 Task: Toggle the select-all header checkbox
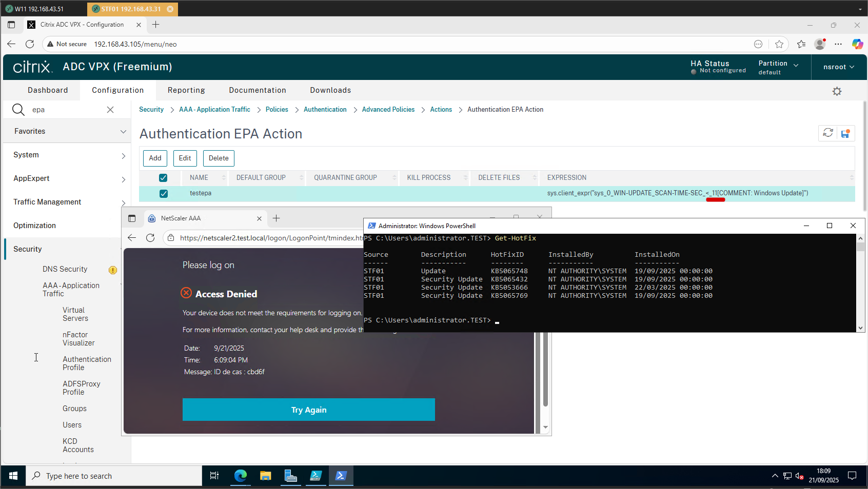[x=163, y=178]
